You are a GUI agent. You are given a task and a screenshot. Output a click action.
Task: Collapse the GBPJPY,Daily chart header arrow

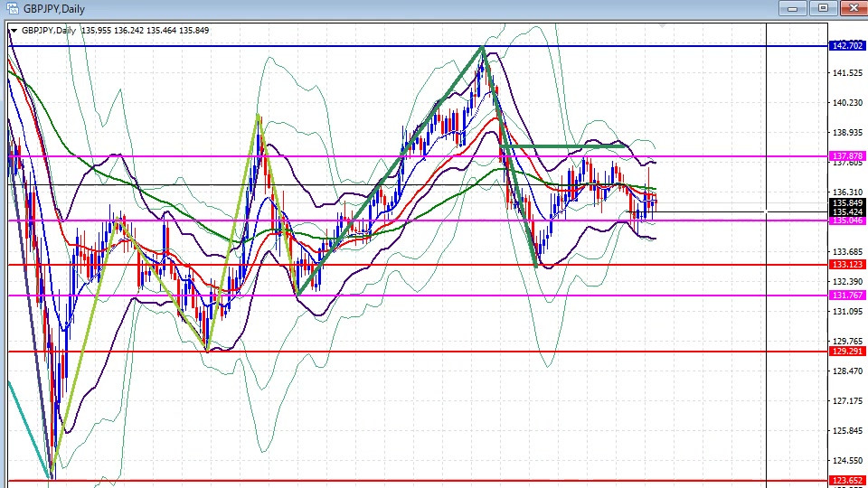click(x=14, y=31)
